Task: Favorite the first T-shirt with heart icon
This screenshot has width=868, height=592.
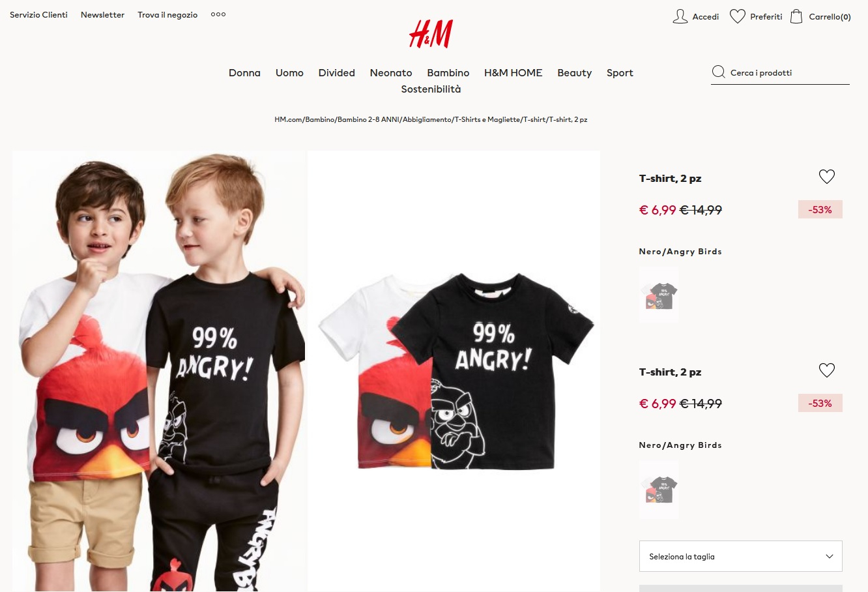Action: coord(826,177)
